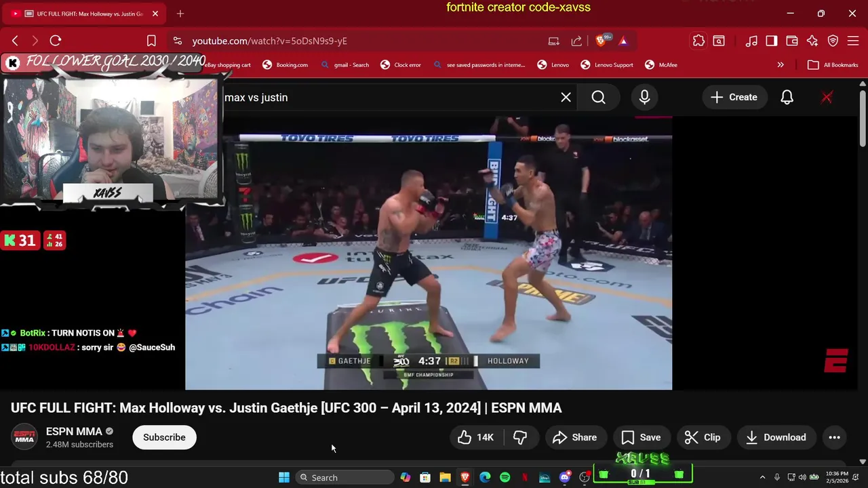Download the video
The height and width of the screenshot is (488, 868).
point(776,437)
